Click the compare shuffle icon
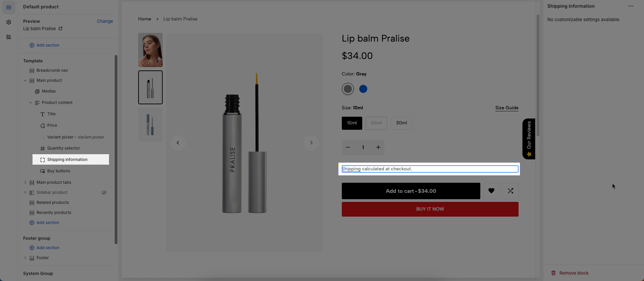Image resolution: width=644 pixels, height=281 pixels. click(x=510, y=191)
